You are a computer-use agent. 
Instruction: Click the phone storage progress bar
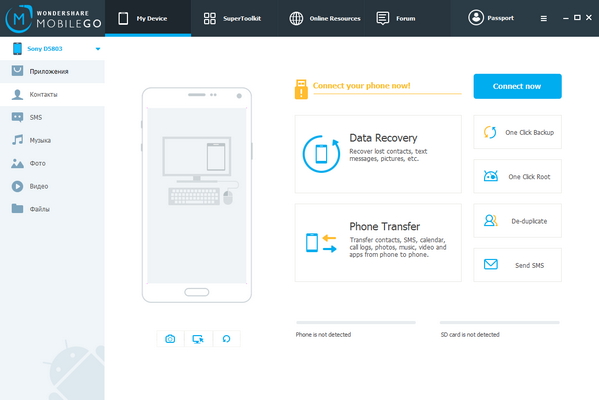click(356, 322)
